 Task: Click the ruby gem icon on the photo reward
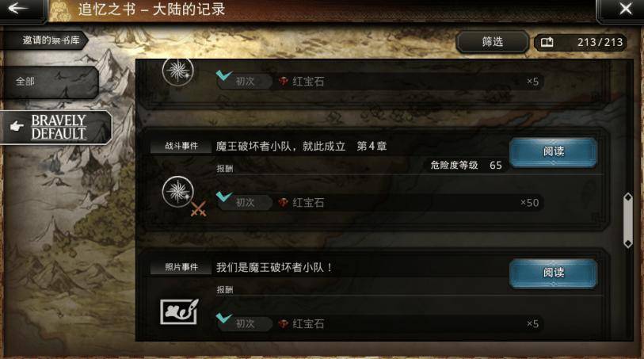(x=284, y=323)
